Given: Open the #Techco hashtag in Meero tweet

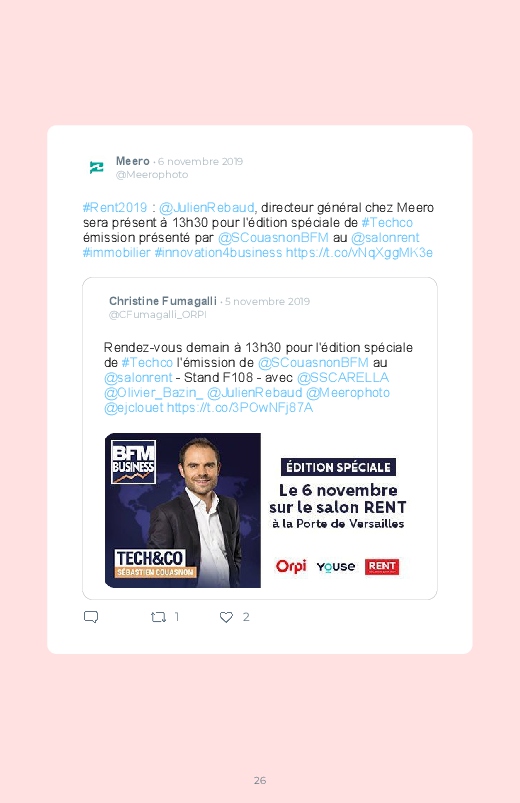Looking at the screenshot, I should 387,222.
